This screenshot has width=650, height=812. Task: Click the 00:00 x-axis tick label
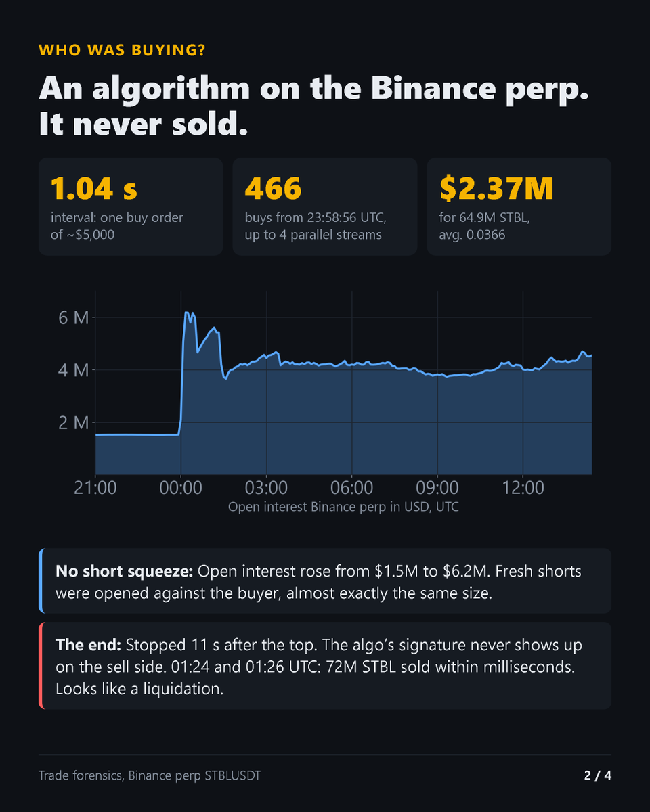[181, 487]
